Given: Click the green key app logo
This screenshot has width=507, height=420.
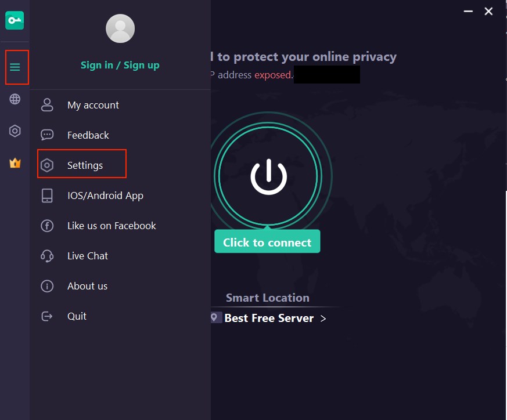Looking at the screenshot, I should click(x=15, y=20).
